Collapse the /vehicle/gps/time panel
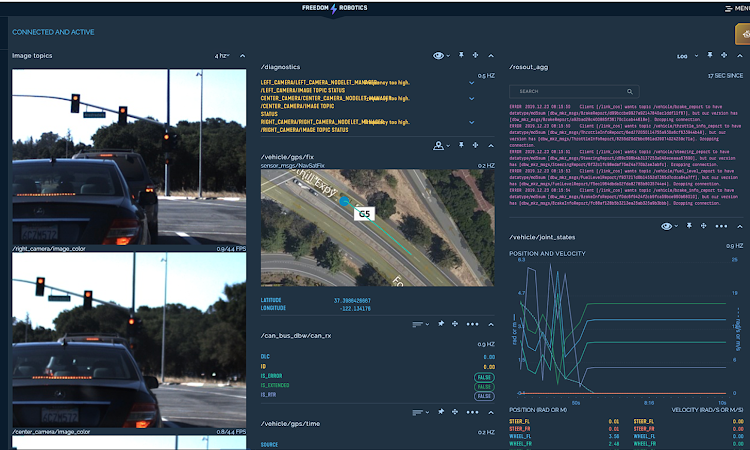 click(491, 412)
